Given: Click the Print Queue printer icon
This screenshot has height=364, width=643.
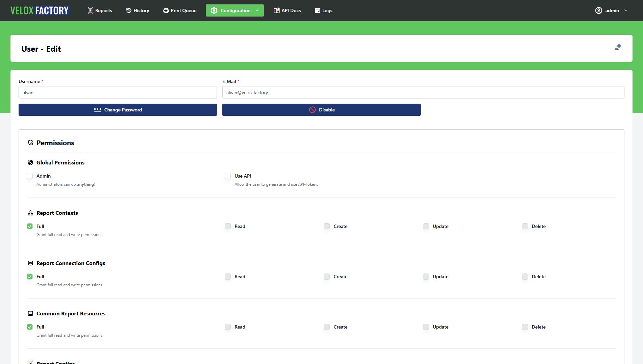Looking at the screenshot, I should tap(166, 10).
